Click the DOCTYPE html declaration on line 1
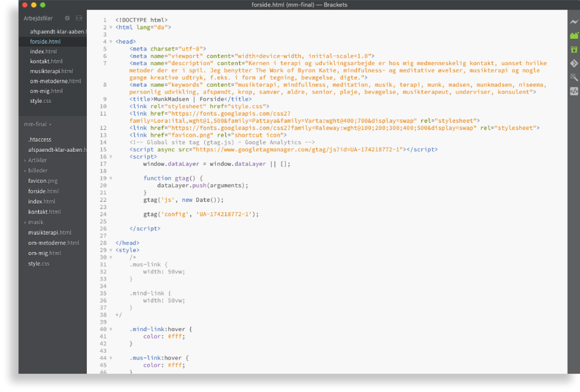Viewport: 580px width, 392px height. click(141, 20)
